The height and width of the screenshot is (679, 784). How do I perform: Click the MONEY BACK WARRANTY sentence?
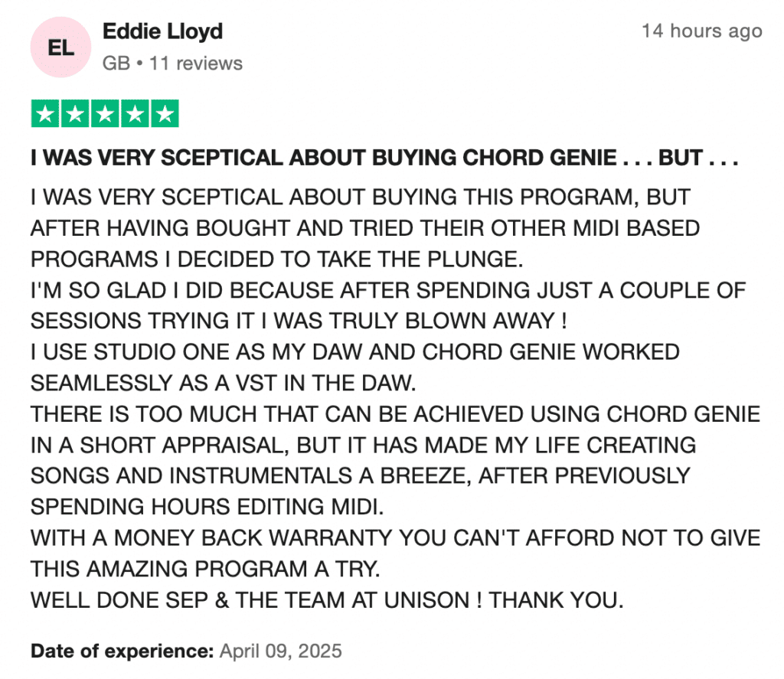point(396,538)
